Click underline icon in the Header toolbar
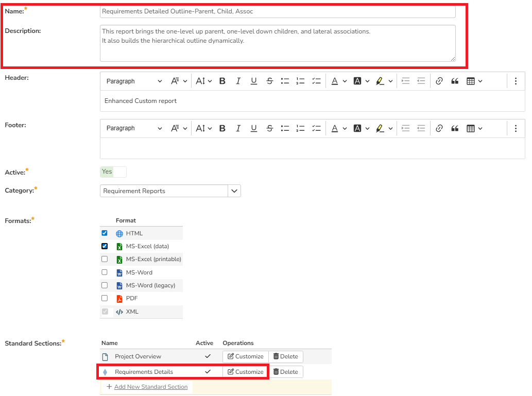The width and height of the screenshot is (532, 396). pos(254,81)
